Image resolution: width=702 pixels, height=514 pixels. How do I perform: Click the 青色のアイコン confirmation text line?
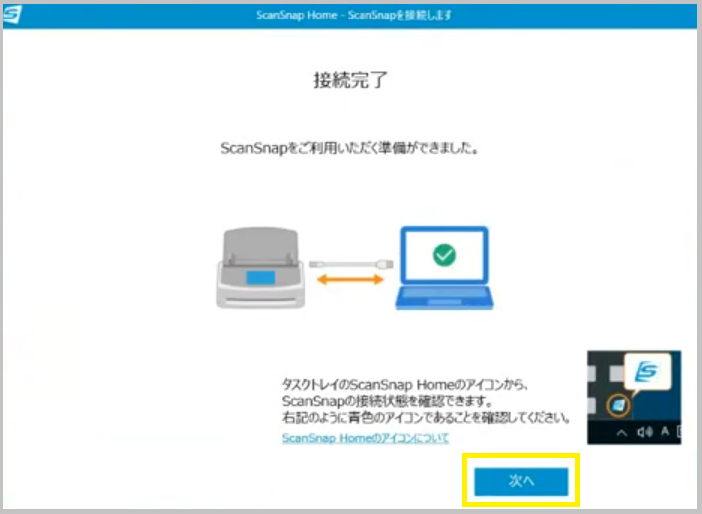(x=427, y=418)
